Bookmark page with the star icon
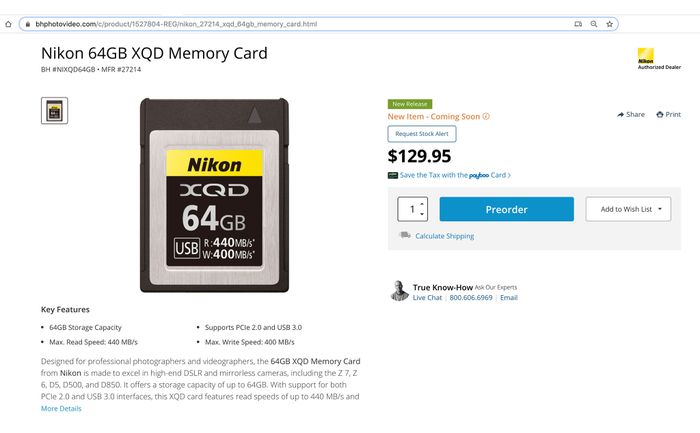Screen dimensions: 700x433 [609, 24]
